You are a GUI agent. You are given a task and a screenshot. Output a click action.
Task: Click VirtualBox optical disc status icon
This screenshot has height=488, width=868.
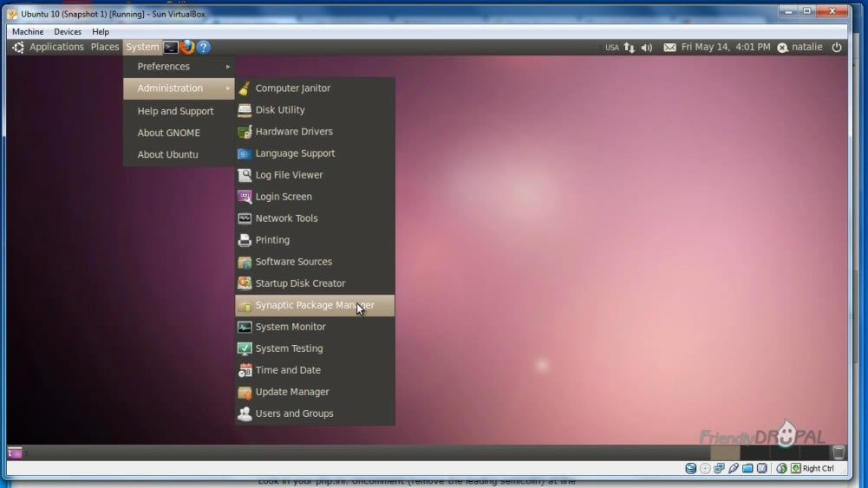coord(705,468)
